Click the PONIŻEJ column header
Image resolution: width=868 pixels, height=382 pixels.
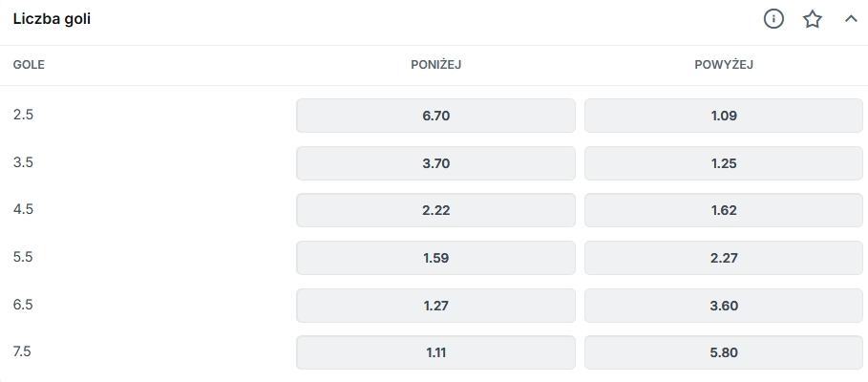(435, 65)
